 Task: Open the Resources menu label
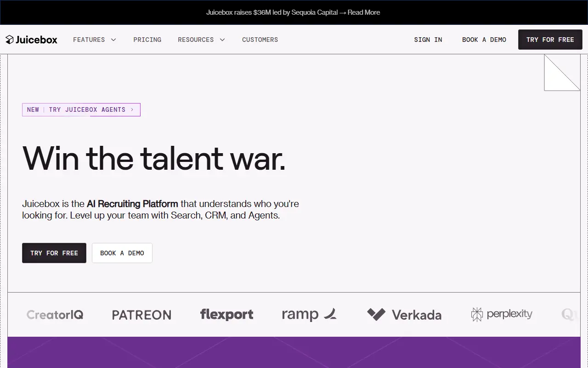point(196,40)
